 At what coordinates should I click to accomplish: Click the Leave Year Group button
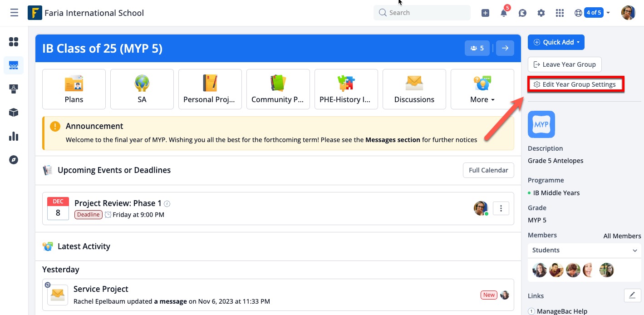pos(565,64)
